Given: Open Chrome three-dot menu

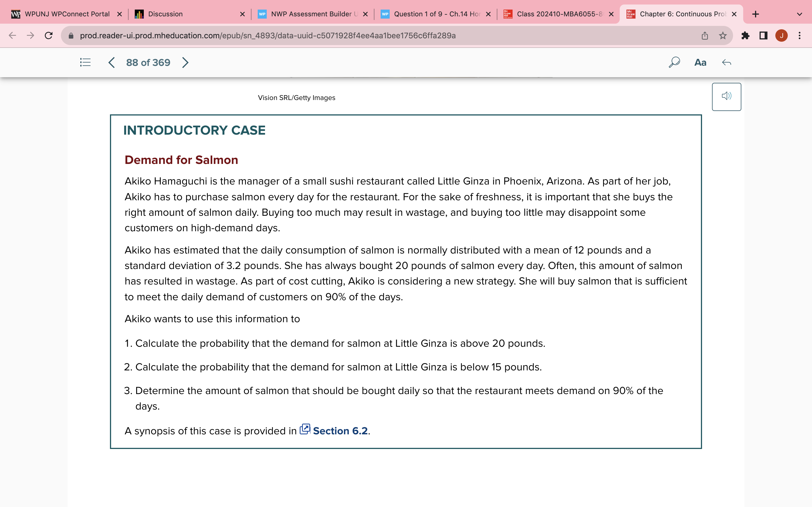Looking at the screenshot, I should click(800, 35).
